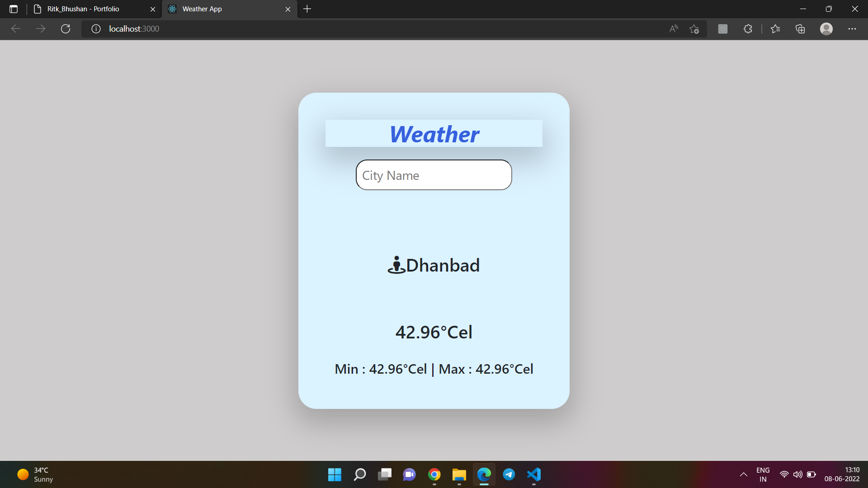Change ENG IN input language
This screenshot has height=488, width=868.
click(763, 474)
